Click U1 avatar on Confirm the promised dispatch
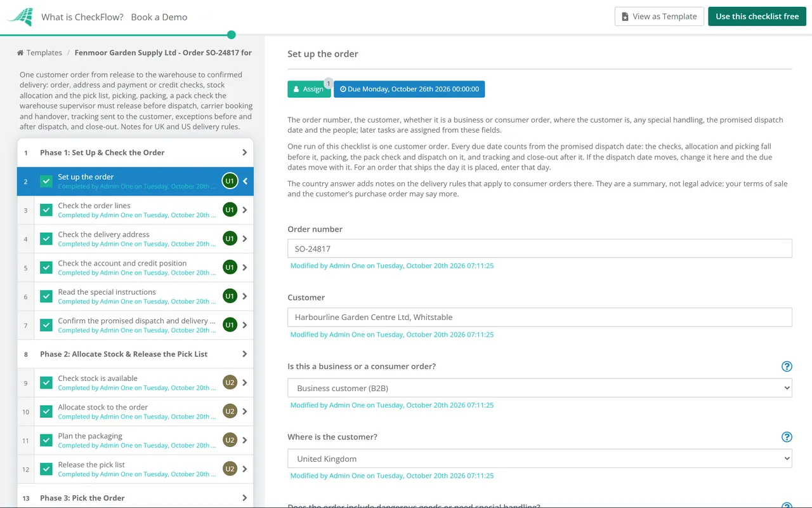 (230, 325)
